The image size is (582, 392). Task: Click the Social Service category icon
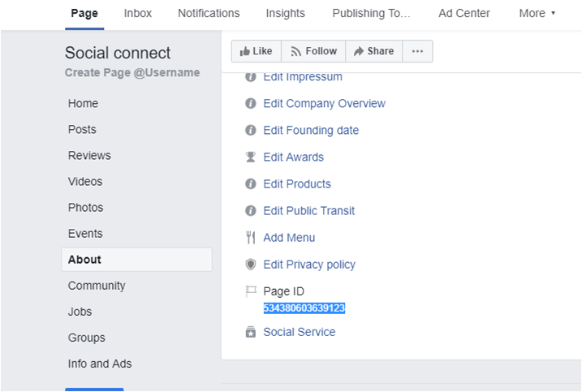[251, 332]
